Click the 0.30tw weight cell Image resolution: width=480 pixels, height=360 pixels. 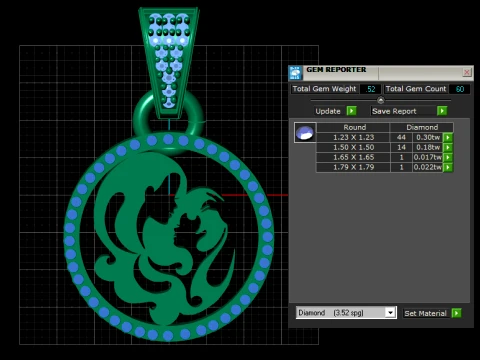point(428,137)
